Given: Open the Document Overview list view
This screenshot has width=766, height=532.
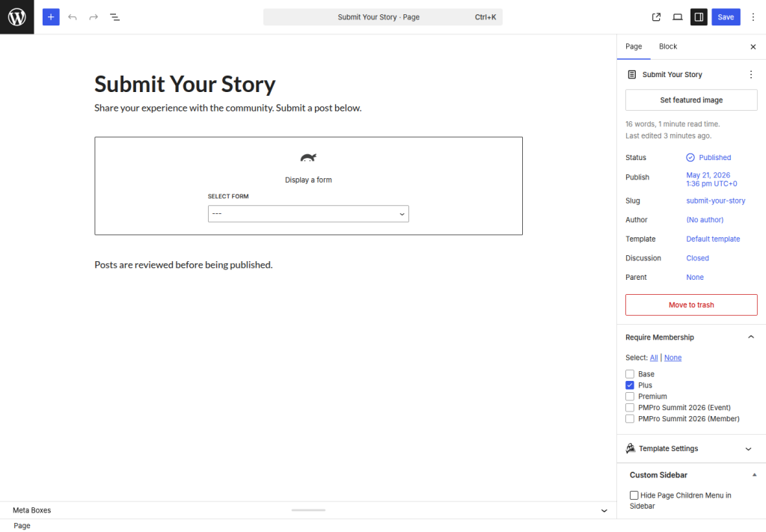Looking at the screenshot, I should click(x=114, y=17).
